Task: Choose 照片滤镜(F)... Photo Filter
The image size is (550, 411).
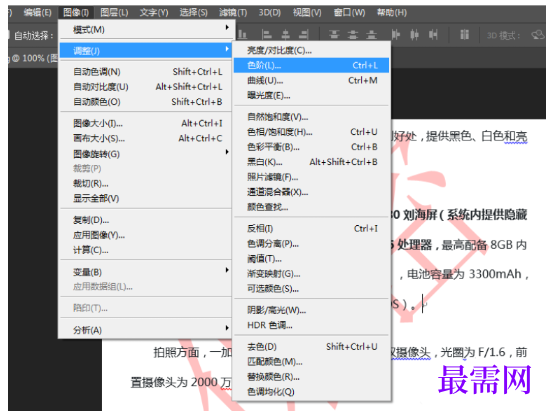Action: [x=311, y=177]
